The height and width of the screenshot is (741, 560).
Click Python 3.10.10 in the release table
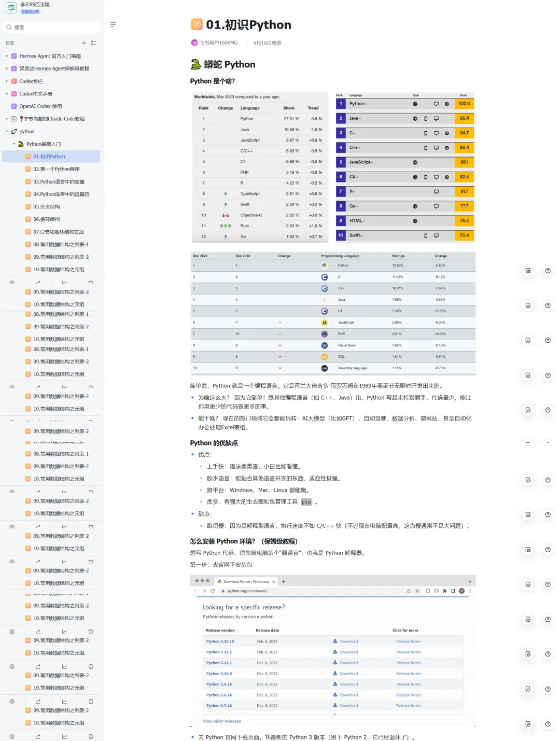click(220, 641)
